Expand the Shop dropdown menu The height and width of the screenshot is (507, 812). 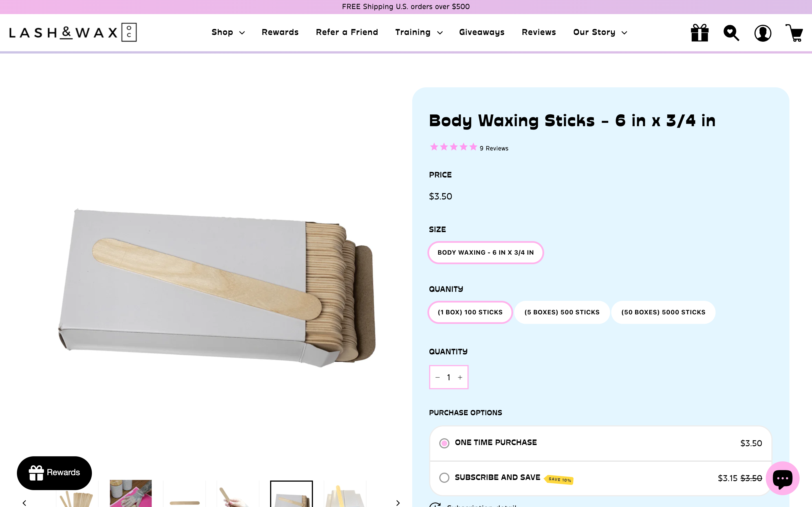(x=228, y=32)
